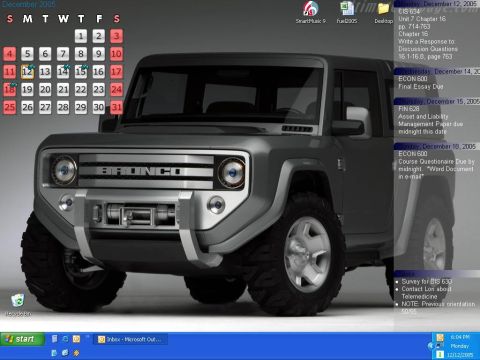Click the green battery tray icon
The height and width of the screenshot is (360, 480).
tap(440, 354)
